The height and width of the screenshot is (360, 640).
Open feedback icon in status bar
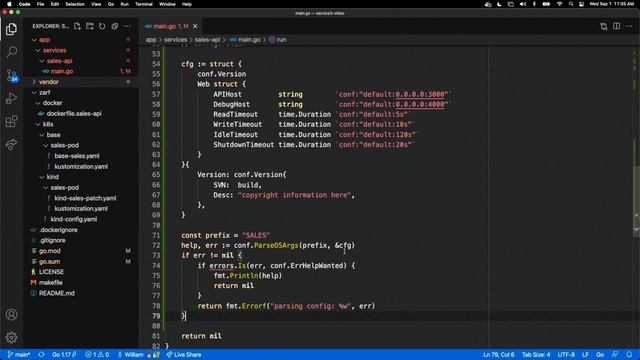coord(615,355)
